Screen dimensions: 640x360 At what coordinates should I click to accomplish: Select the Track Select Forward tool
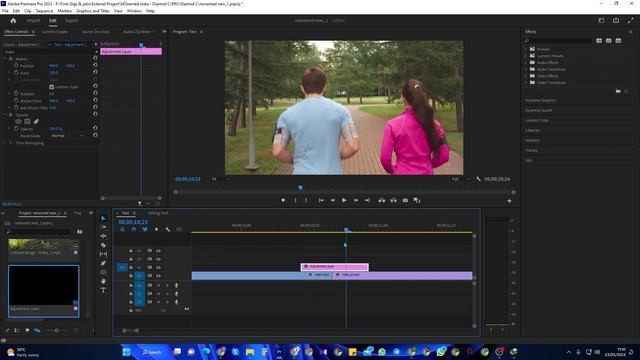point(103,227)
